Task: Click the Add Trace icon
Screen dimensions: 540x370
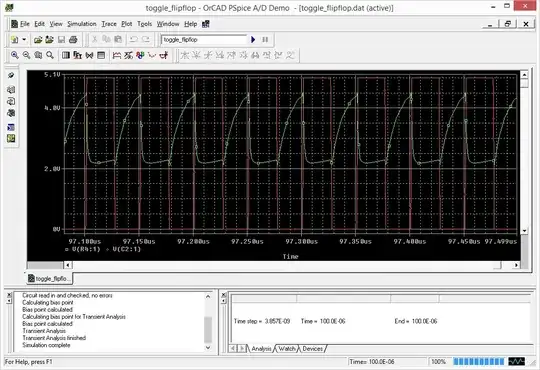Action: 117,55
